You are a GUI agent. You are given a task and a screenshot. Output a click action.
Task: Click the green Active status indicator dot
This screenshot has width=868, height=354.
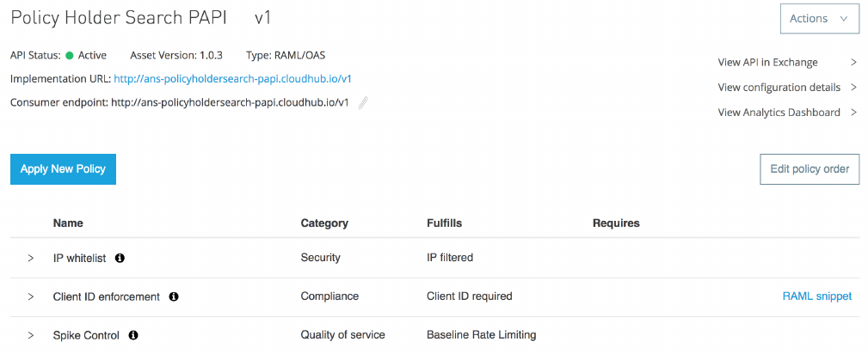[x=70, y=56]
